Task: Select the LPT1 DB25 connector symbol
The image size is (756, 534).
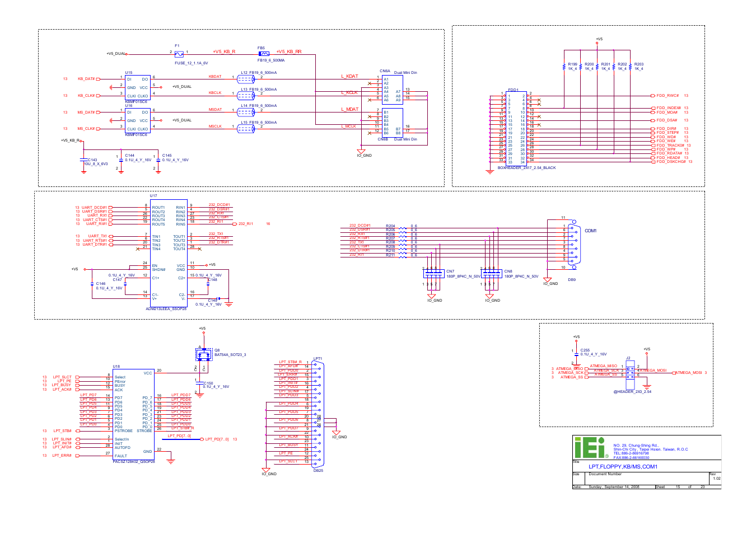Action: [x=318, y=414]
